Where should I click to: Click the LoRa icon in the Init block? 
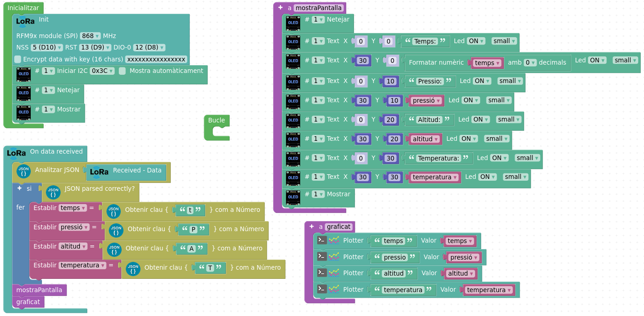[x=25, y=21]
